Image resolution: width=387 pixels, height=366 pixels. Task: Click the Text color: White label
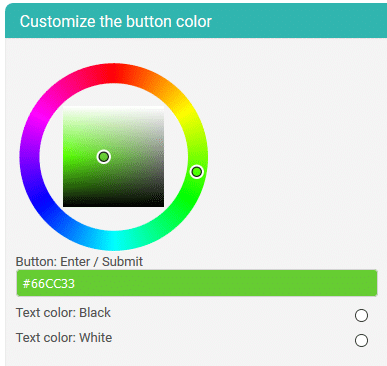pyautogui.click(x=64, y=338)
